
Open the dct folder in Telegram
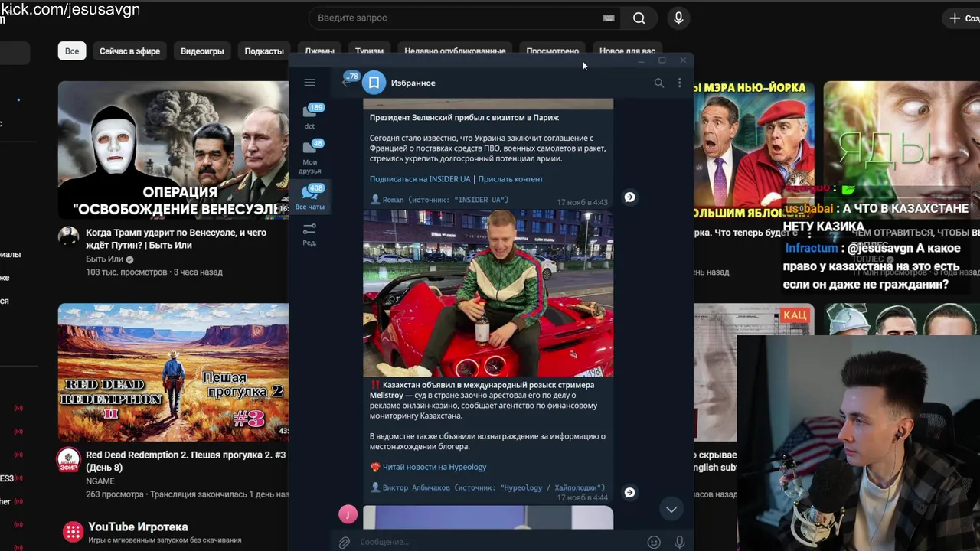(x=310, y=116)
